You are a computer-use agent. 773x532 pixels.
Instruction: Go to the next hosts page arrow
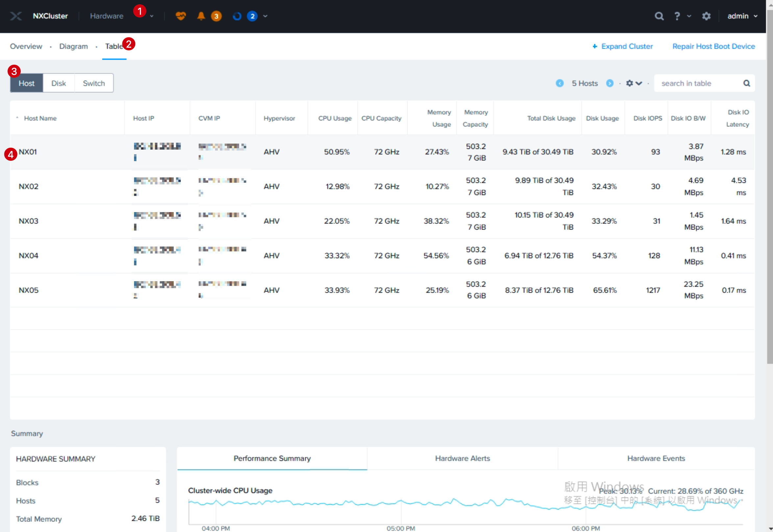pyautogui.click(x=610, y=83)
